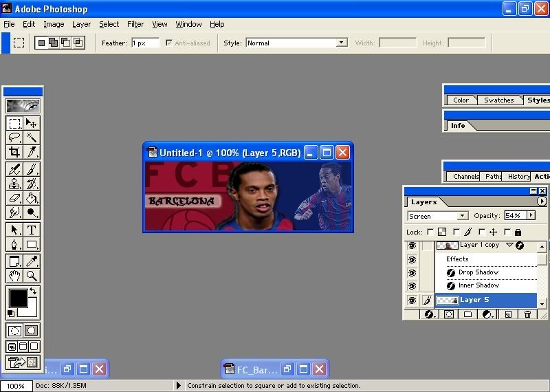Create a new layer set folder

pos(467,314)
